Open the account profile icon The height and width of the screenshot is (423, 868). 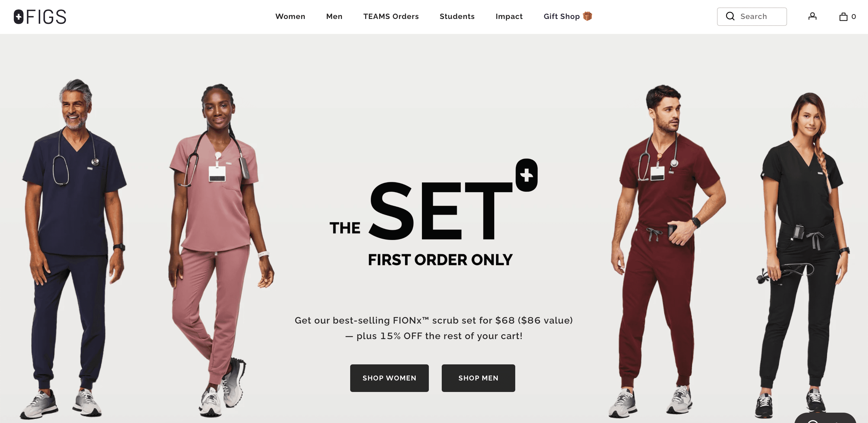[812, 16]
